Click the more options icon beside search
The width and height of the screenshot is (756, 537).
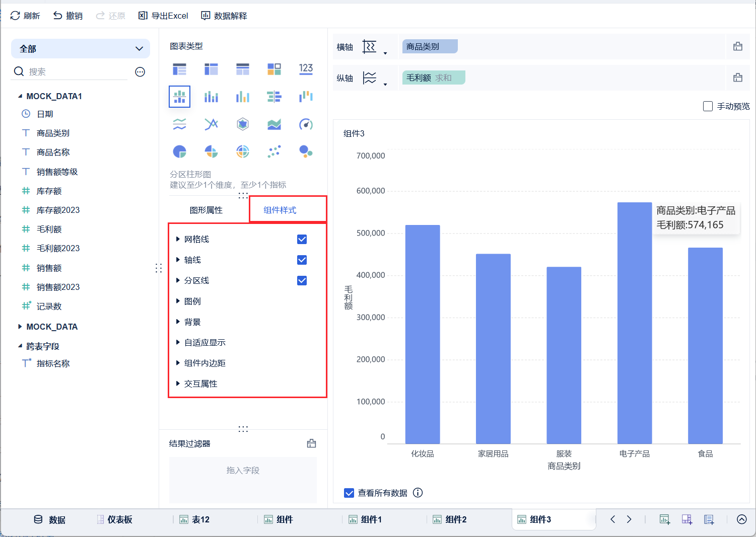[140, 72]
